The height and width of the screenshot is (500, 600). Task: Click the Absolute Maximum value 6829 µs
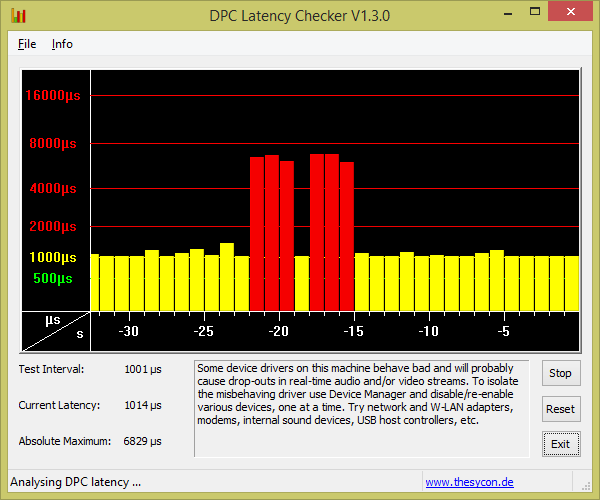click(x=142, y=441)
